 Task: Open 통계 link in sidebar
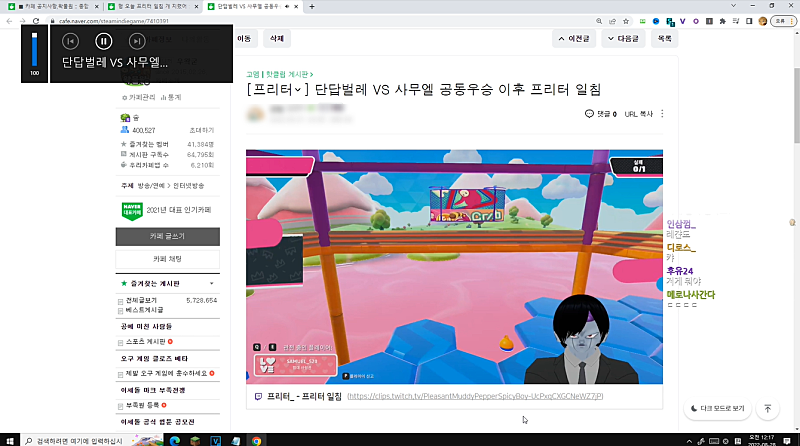171,97
